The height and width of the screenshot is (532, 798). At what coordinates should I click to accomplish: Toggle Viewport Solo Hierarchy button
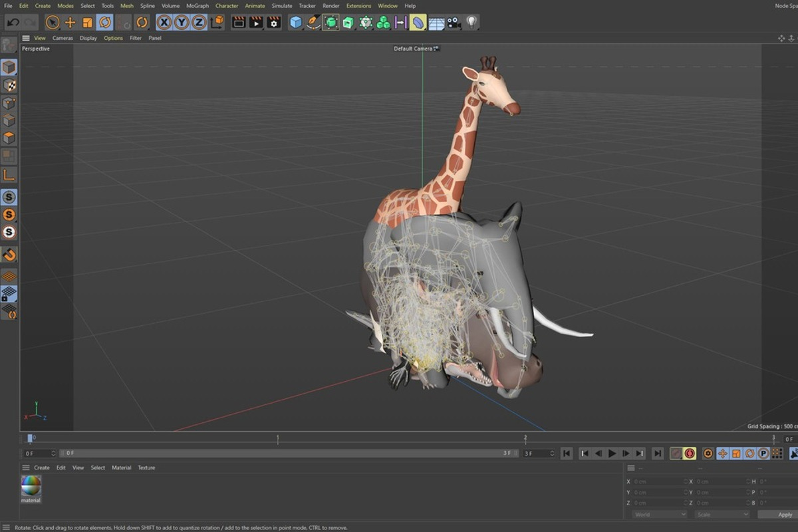pyautogui.click(x=9, y=232)
